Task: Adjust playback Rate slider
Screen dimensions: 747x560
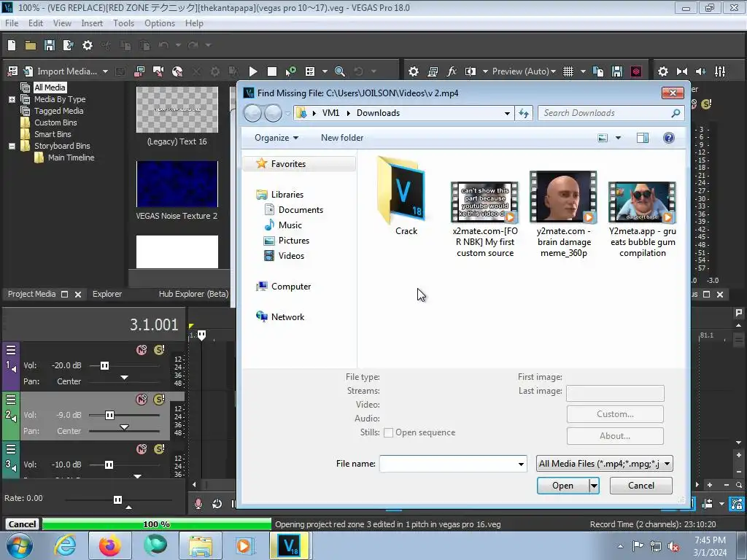Action: pos(117,499)
